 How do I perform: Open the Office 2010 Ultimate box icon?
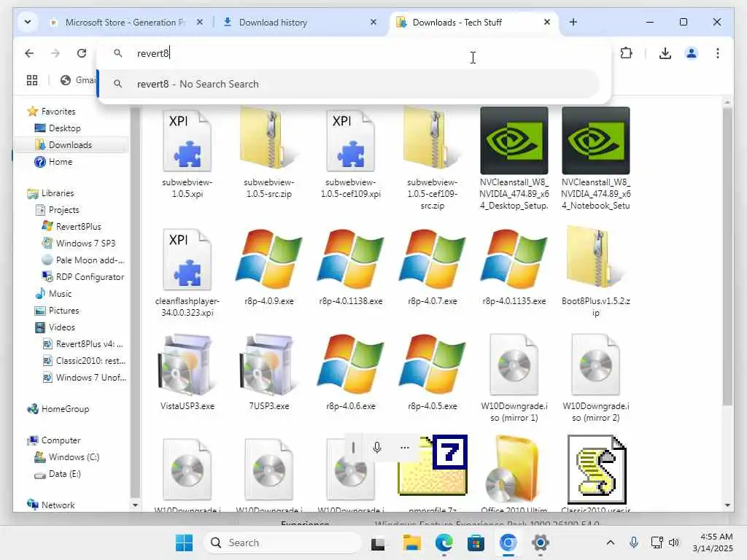(x=514, y=470)
